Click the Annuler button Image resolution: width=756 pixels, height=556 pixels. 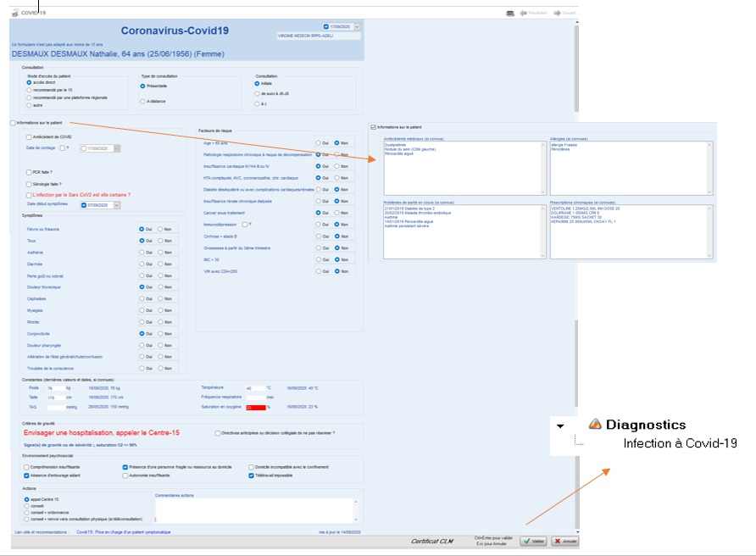565,541
